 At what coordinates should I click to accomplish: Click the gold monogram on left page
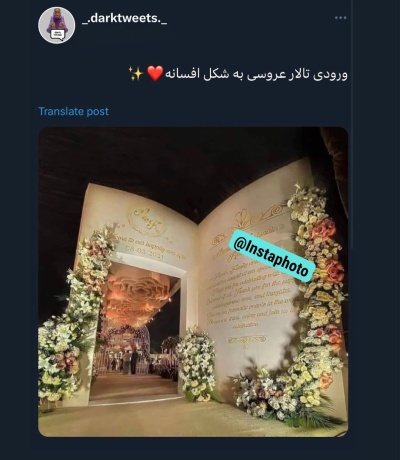148,219
